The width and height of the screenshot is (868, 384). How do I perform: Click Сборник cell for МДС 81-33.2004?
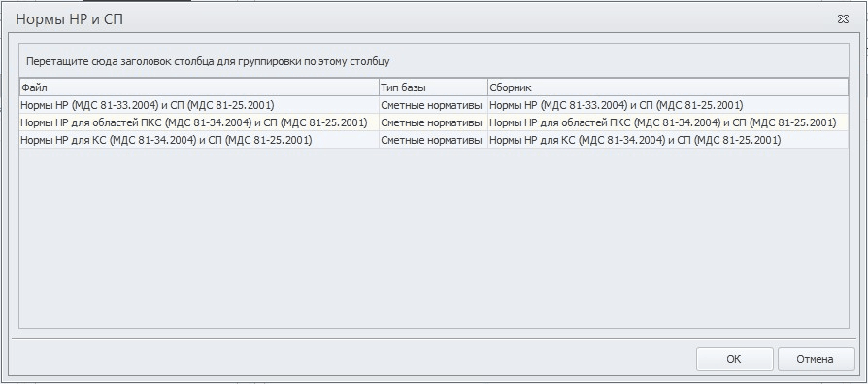point(668,105)
